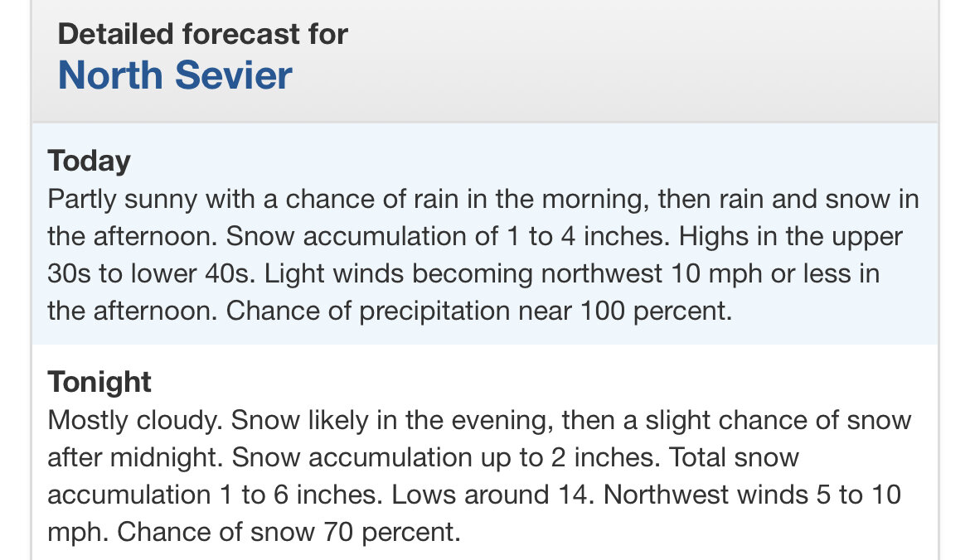
Task: Click 'Light winds becoming northwest' text
Action: 463,274
